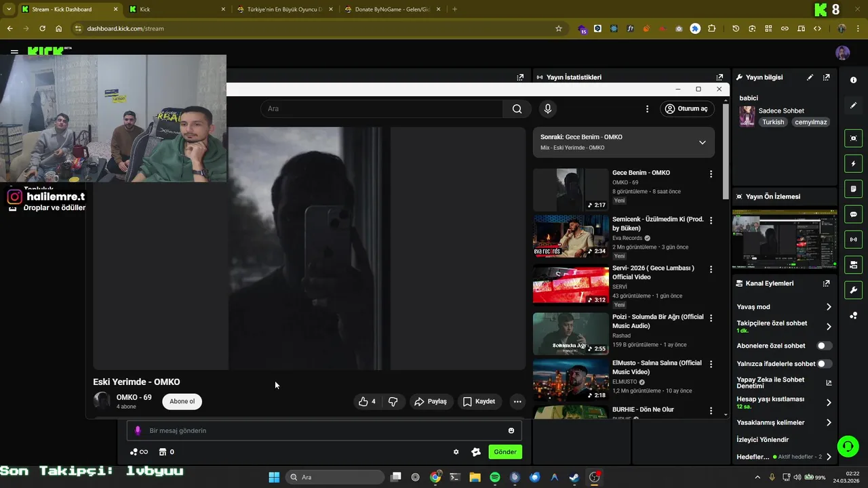Click the lightning bolt sidebar icon
This screenshot has height=488, width=868.
pyautogui.click(x=853, y=163)
